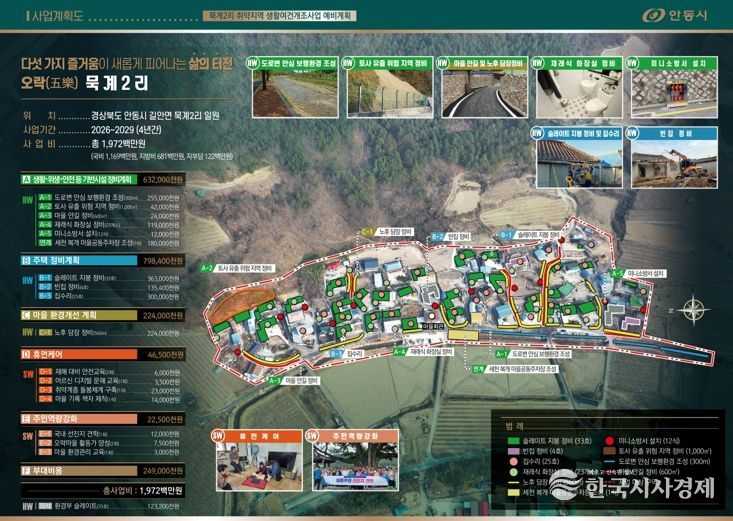733x521 pixels.
Task: Open the soil erosion risk area photo
Action: pos(390,93)
